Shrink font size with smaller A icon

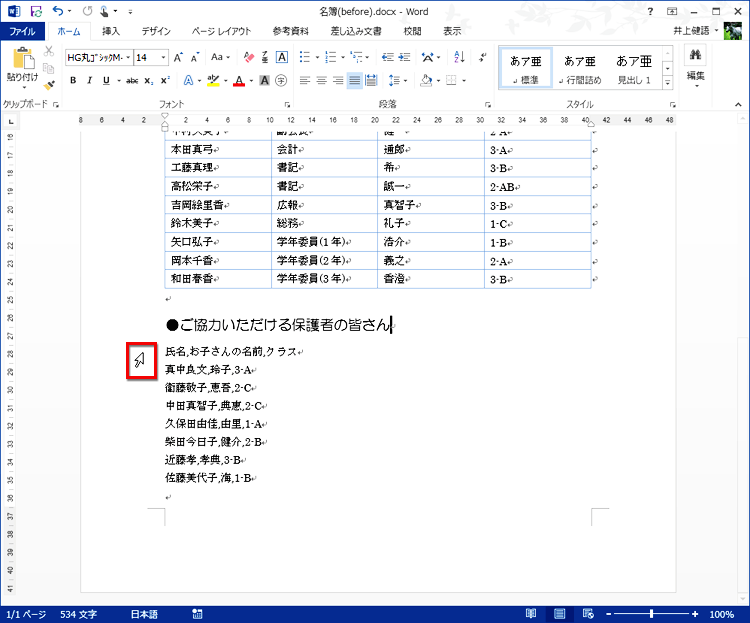pyautogui.click(x=195, y=58)
